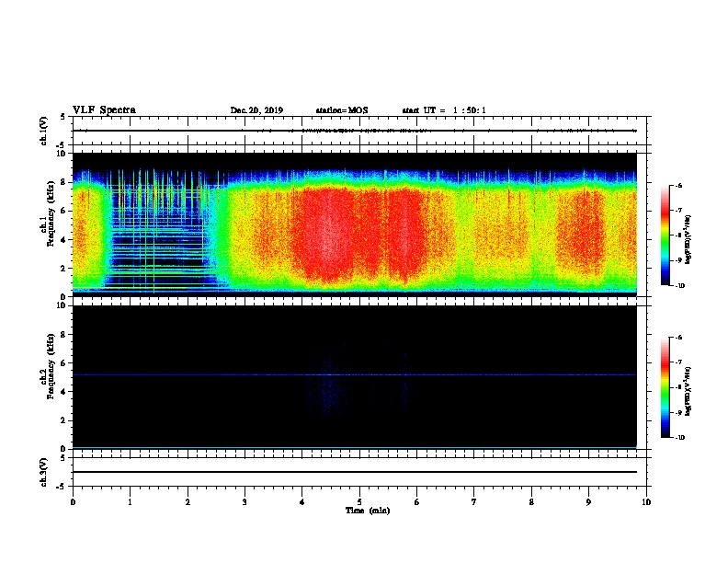Click the "Time (min)" axis label
Screen dimensions: 728x563
click(x=368, y=511)
